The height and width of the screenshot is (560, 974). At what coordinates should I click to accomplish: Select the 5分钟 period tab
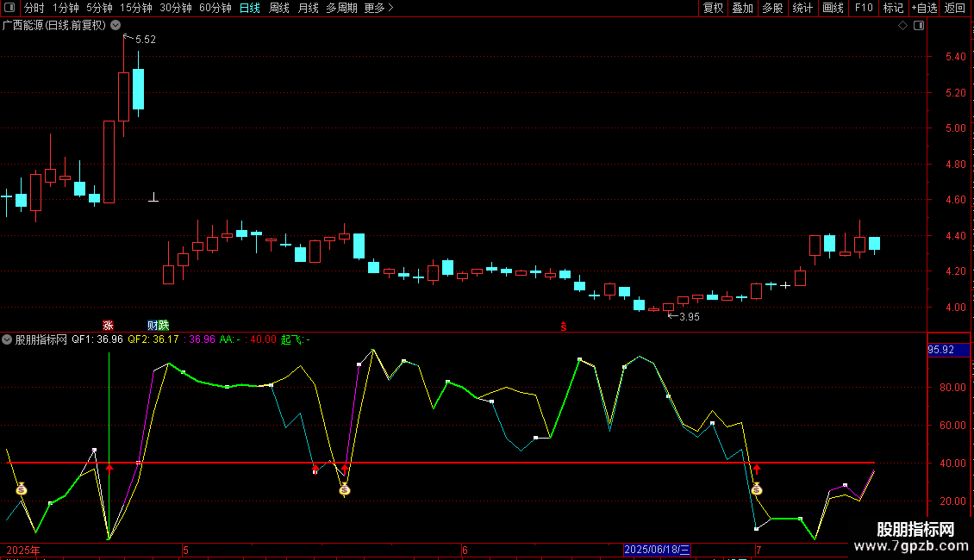pos(99,8)
